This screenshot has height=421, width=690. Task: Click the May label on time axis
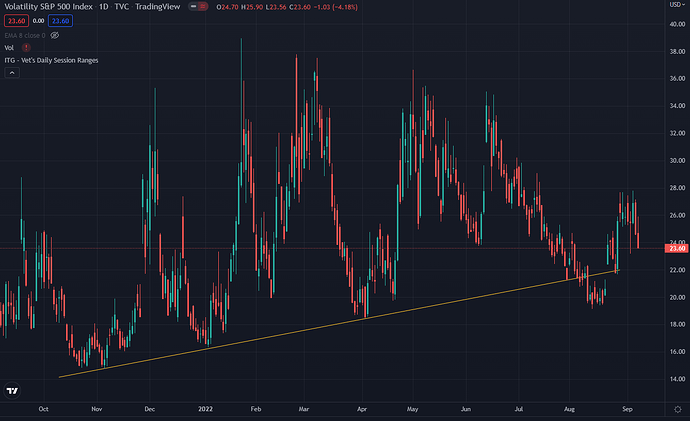click(412, 409)
